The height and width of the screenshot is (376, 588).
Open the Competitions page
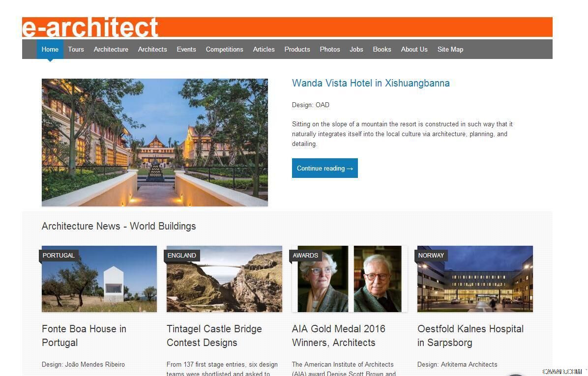point(224,49)
